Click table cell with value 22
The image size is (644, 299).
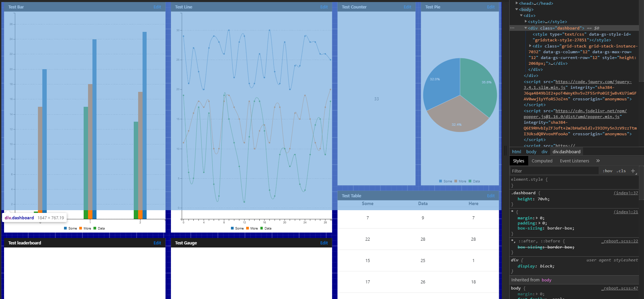pyautogui.click(x=367, y=239)
